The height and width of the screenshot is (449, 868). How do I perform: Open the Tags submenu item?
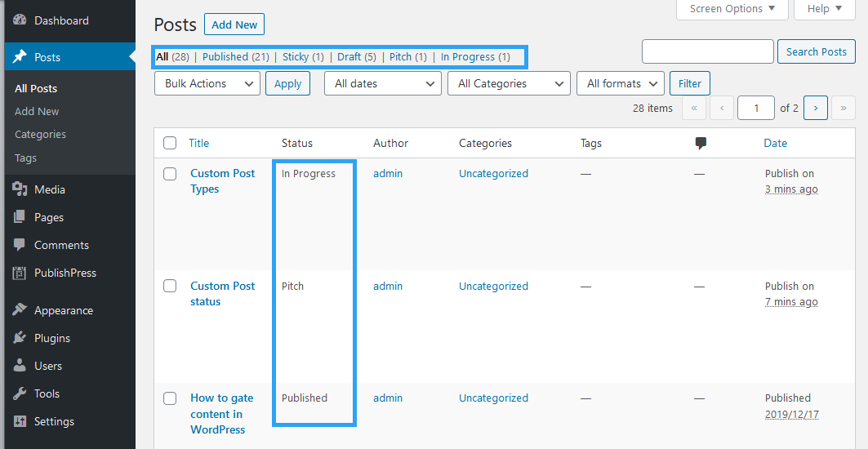tap(25, 158)
